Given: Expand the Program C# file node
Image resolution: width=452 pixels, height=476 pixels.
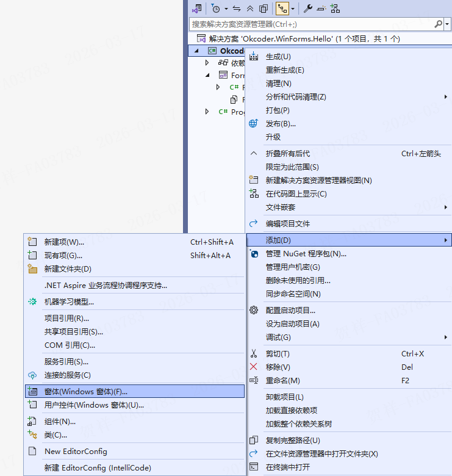Looking at the screenshot, I should click(207, 112).
